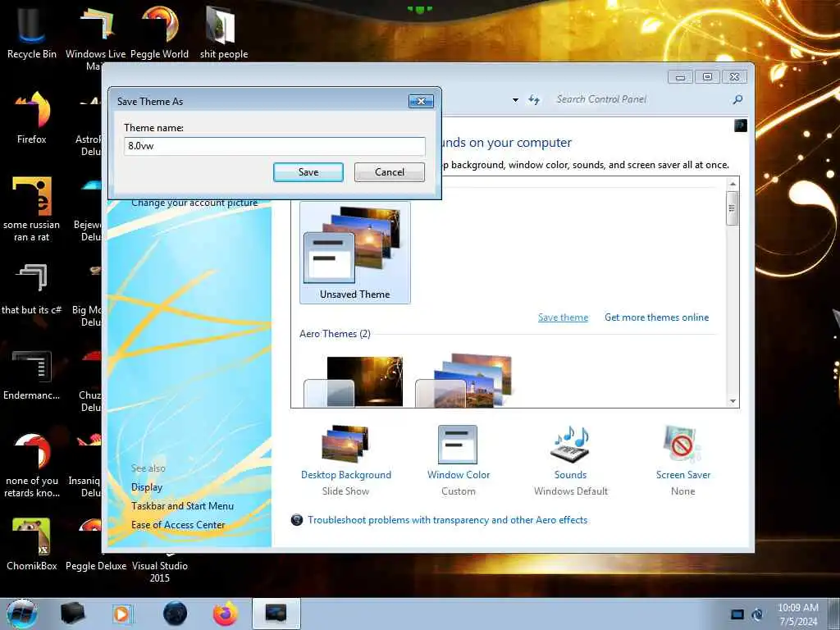
Task: Maximize the Personalization window
Action: point(707,77)
